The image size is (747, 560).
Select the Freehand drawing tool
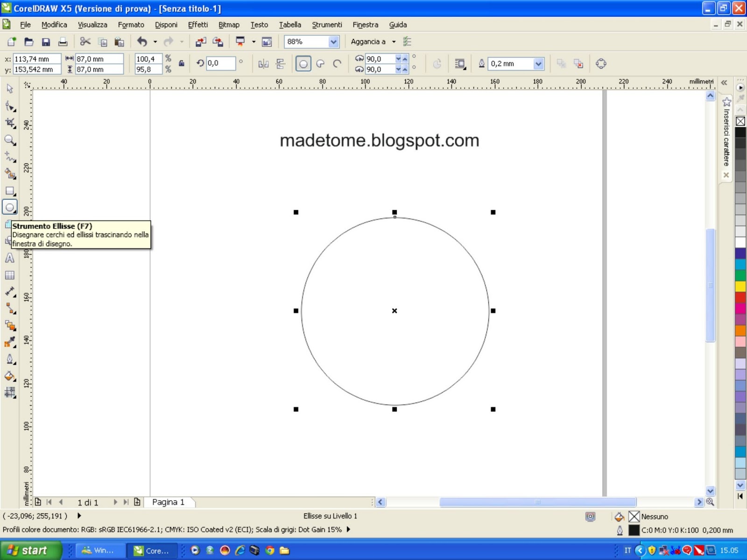coord(10,157)
